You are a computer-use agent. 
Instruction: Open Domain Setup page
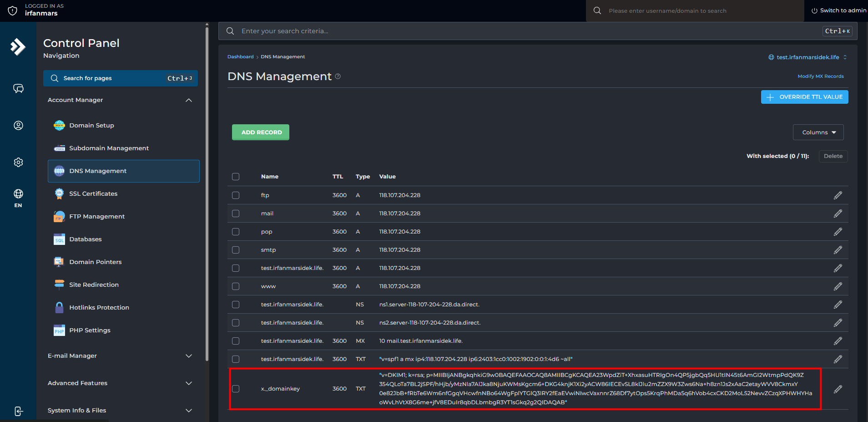click(x=91, y=126)
